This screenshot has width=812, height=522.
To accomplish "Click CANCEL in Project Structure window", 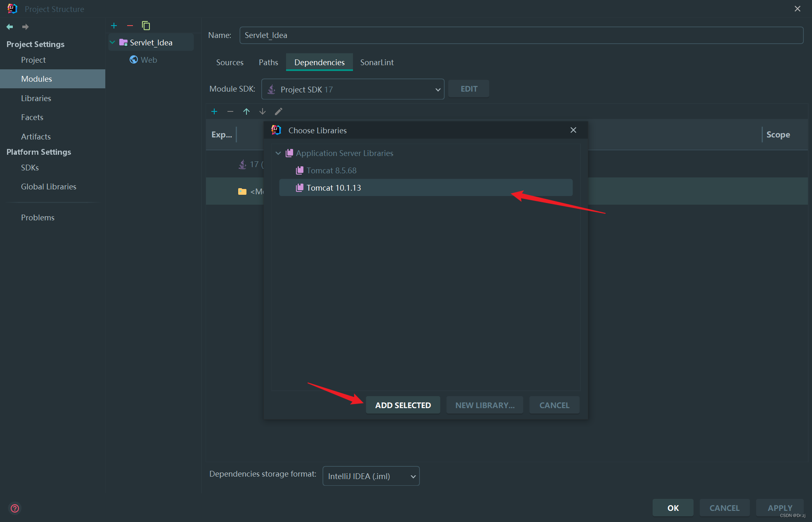I will (724, 508).
